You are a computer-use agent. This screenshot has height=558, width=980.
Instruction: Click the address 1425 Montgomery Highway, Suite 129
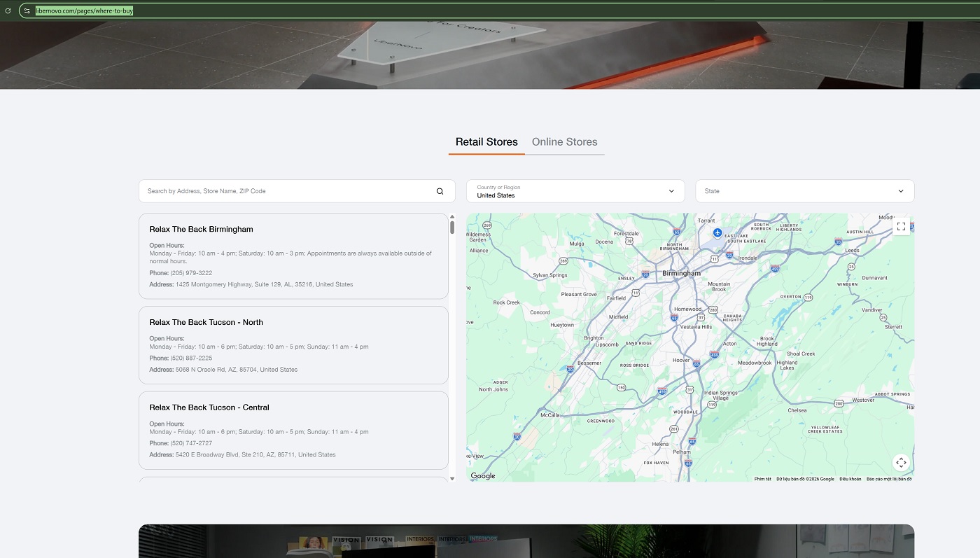tap(264, 285)
